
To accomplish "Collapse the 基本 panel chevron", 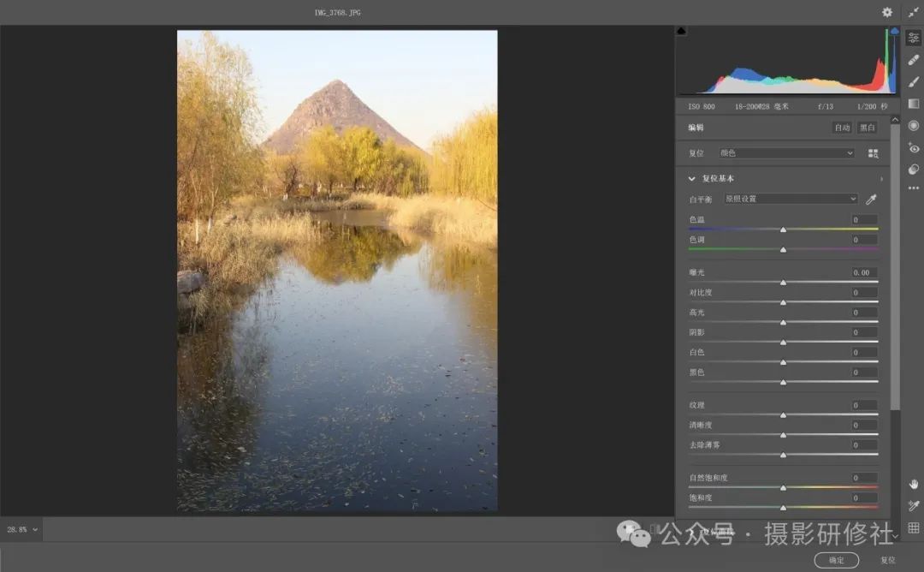I will coord(692,179).
